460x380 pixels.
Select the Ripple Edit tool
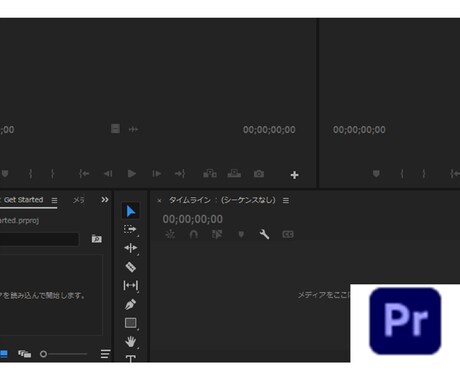(130, 248)
